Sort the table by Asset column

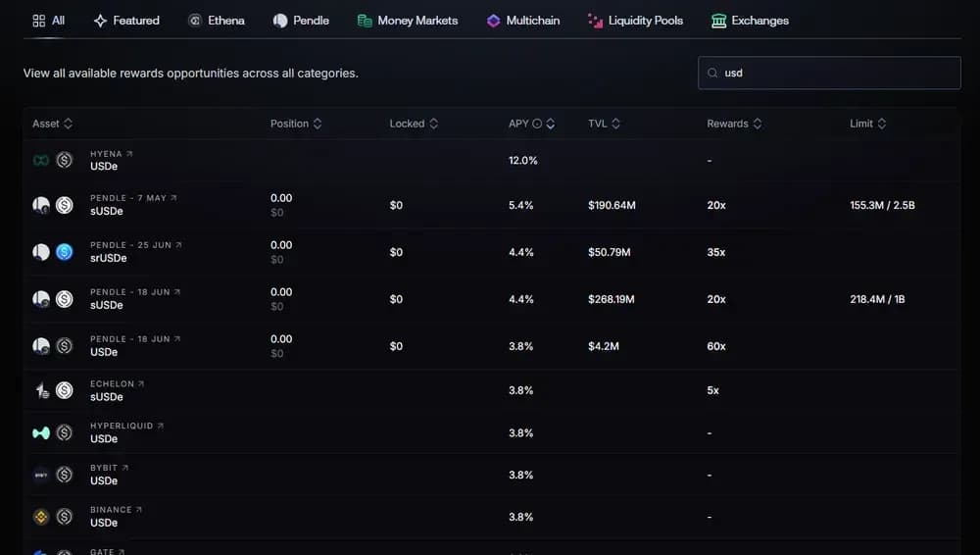click(53, 124)
